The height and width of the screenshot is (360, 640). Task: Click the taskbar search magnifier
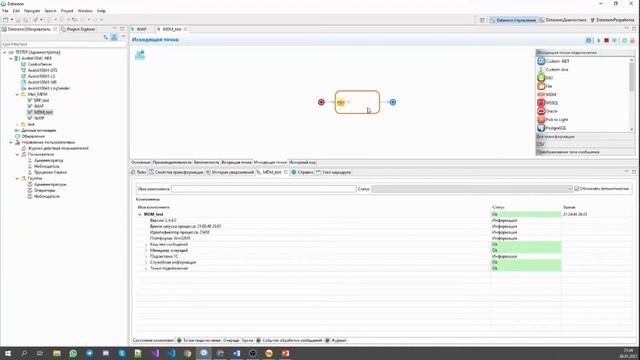24,353
